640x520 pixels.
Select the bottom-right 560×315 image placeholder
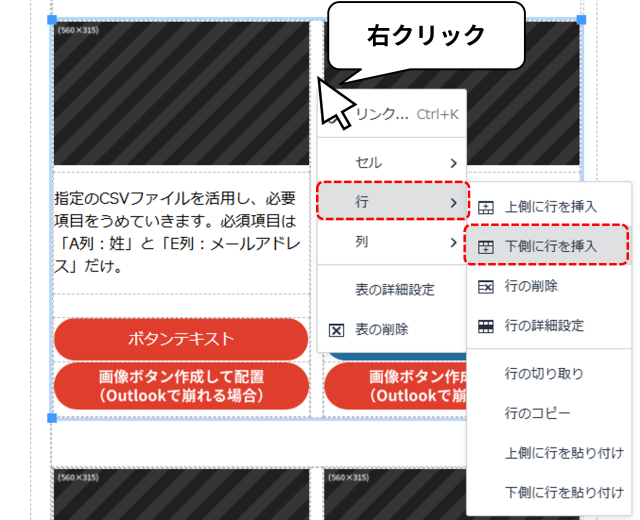(x=395, y=494)
